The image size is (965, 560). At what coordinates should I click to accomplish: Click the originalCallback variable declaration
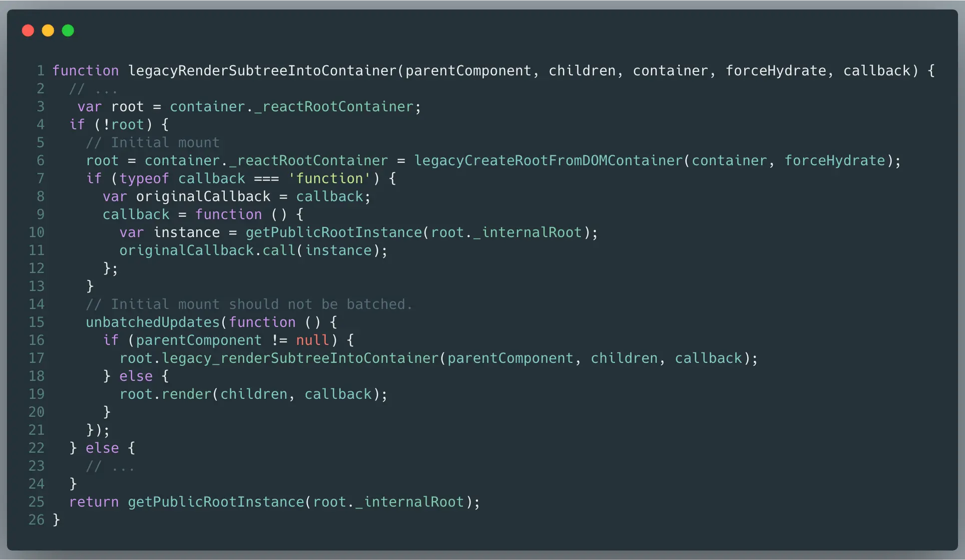(x=203, y=197)
